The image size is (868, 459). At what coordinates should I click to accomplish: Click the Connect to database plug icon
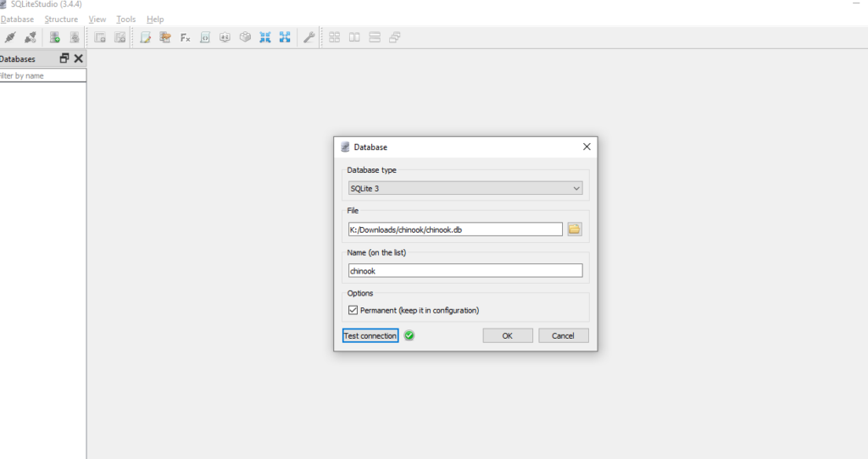pos(10,37)
